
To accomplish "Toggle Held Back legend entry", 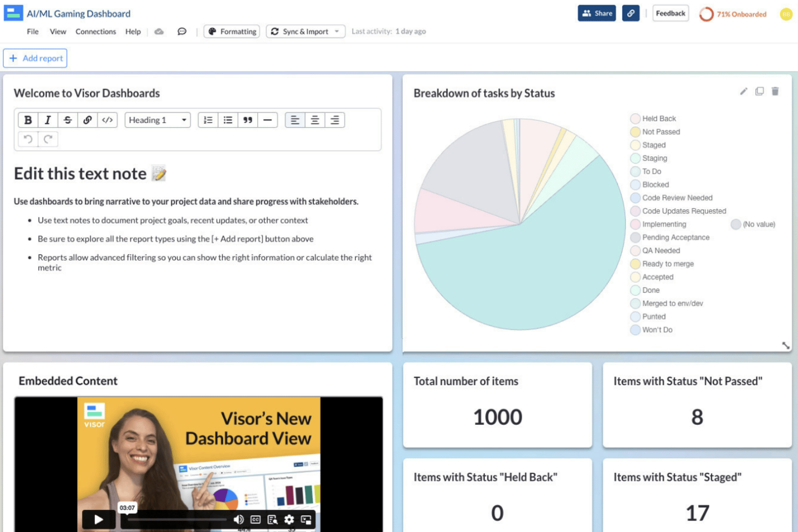I will coord(653,119).
